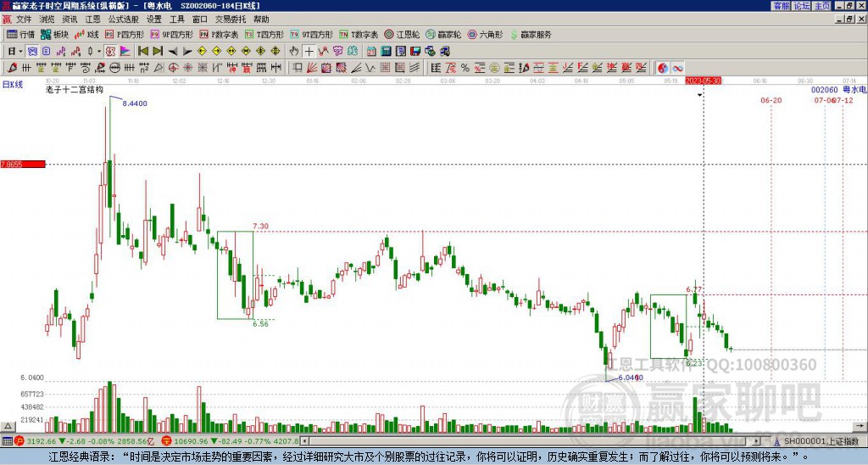Click the 论坛 forum button
The image size is (868, 465).
[x=801, y=6]
